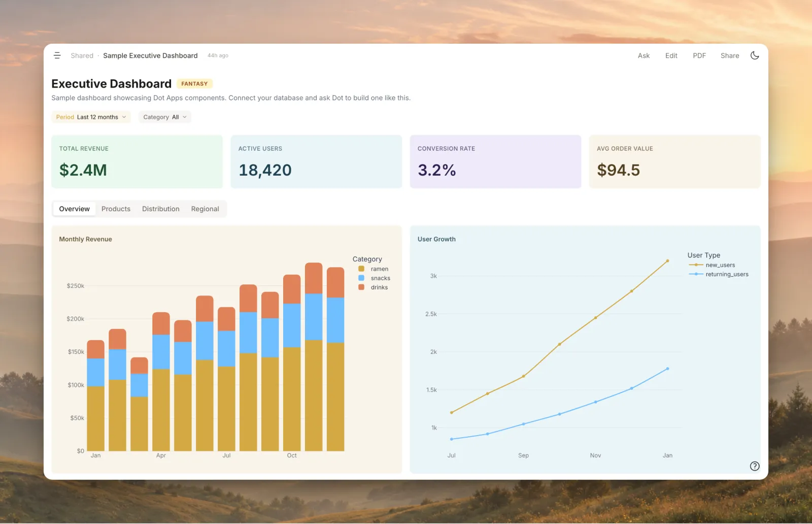Screen dimensions: 812x524
Task: Toggle dark mode moon icon
Action: (755, 55)
